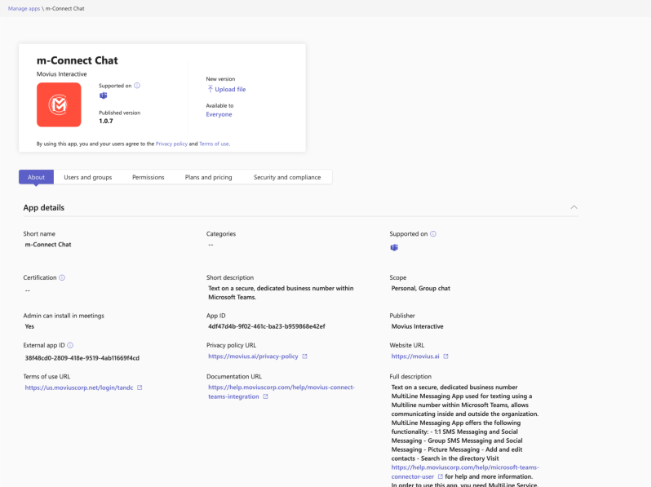Click the external link icon beside https://movius.ai
Screen dimensions: 651x487
pyautogui.click(x=445, y=356)
